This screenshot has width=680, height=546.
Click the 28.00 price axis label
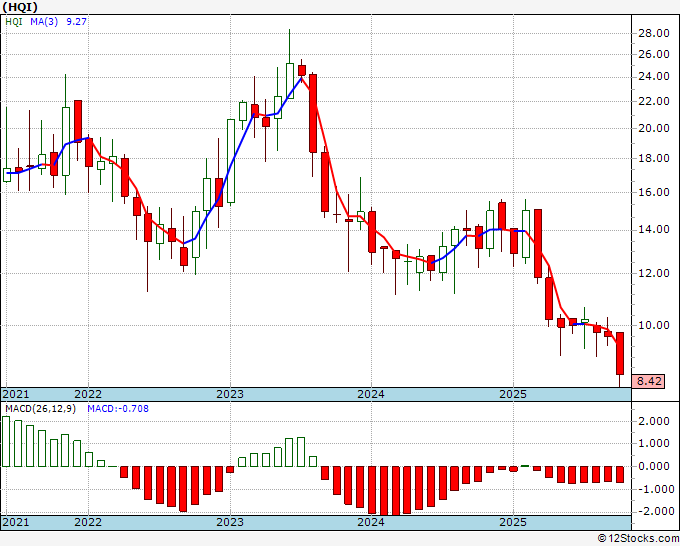click(653, 33)
